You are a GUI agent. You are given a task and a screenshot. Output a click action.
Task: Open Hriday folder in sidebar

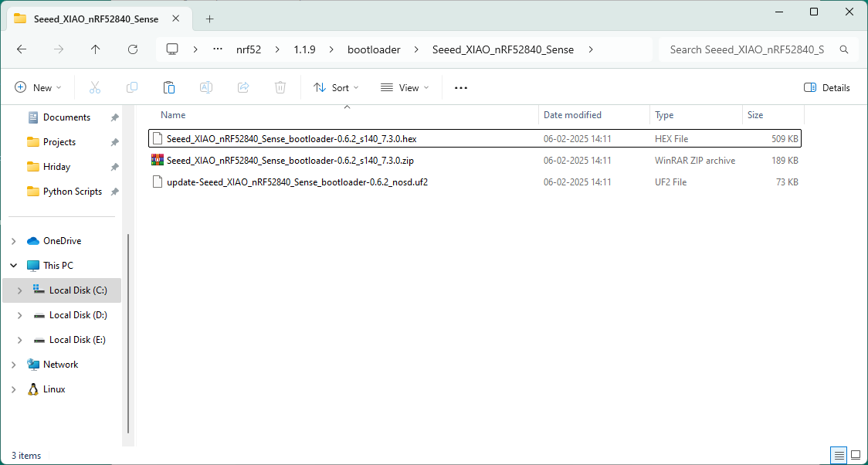tap(56, 167)
